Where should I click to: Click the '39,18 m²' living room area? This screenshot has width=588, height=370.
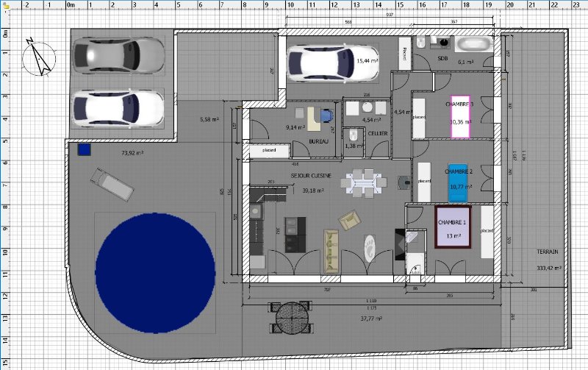[x=313, y=191]
